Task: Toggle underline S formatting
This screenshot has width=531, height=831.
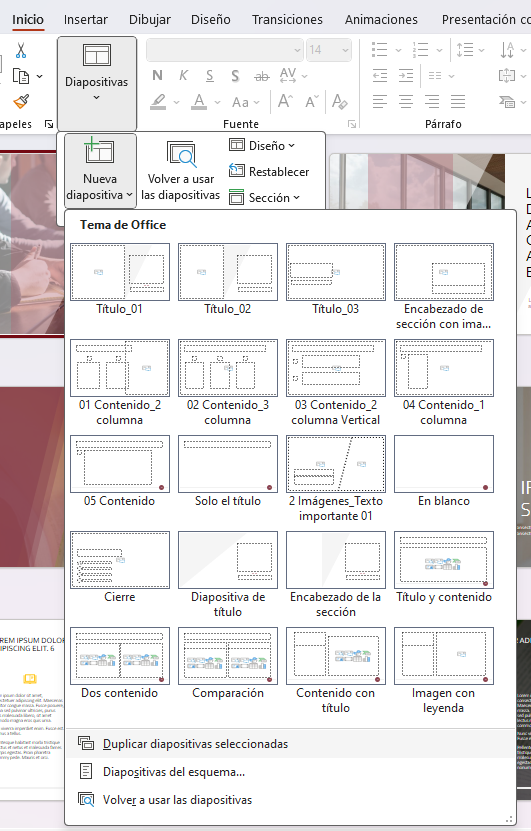Action: click(210, 76)
